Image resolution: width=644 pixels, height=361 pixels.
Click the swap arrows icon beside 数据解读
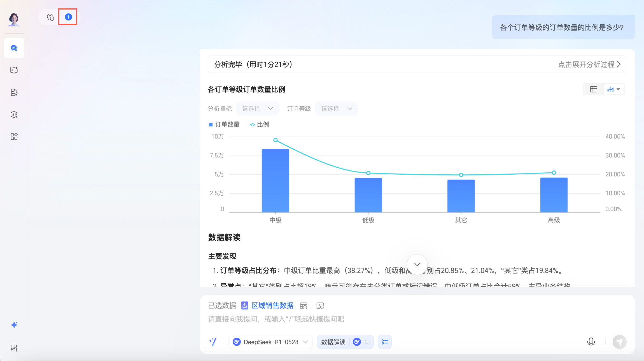[x=366, y=342]
